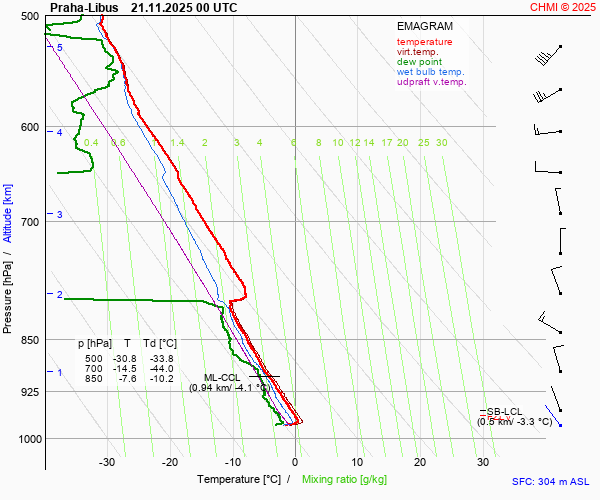Click the wind barb at 700 hPa level
The image size is (600, 500).
pos(560,240)
